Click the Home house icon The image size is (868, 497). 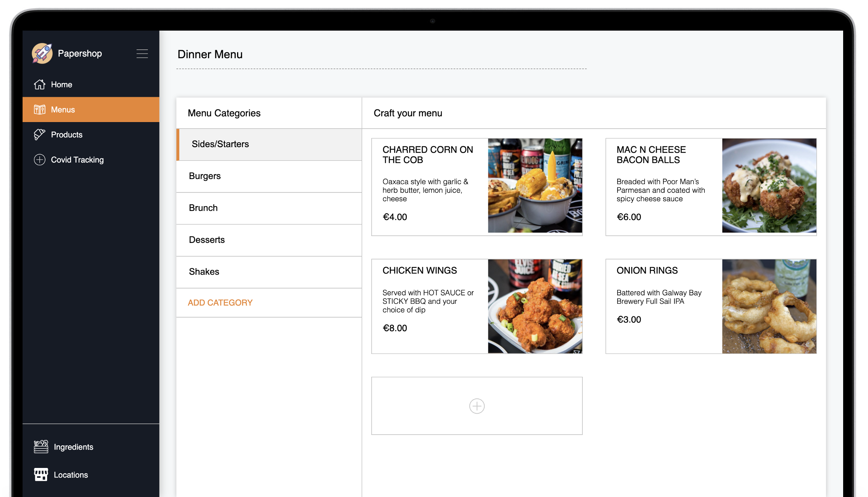point(39,85)
